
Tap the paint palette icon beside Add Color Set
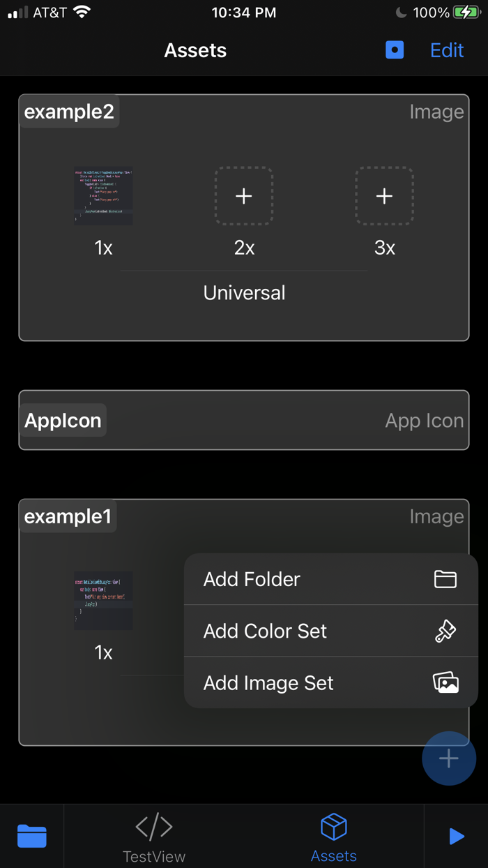tap(445, 631)
